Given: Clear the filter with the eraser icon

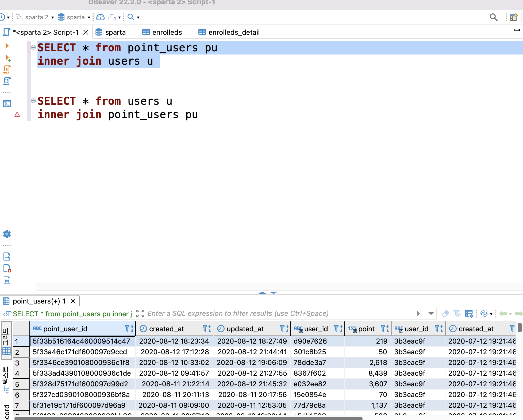Looking at the screenshot, I should click(445, 313).
